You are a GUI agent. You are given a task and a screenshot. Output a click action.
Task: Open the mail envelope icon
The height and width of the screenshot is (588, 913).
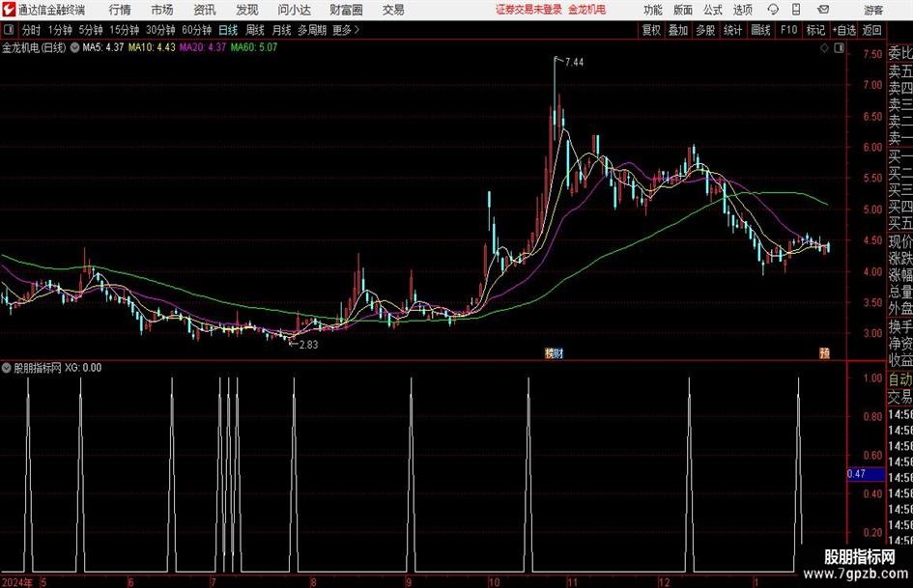(x=823, y=10)
